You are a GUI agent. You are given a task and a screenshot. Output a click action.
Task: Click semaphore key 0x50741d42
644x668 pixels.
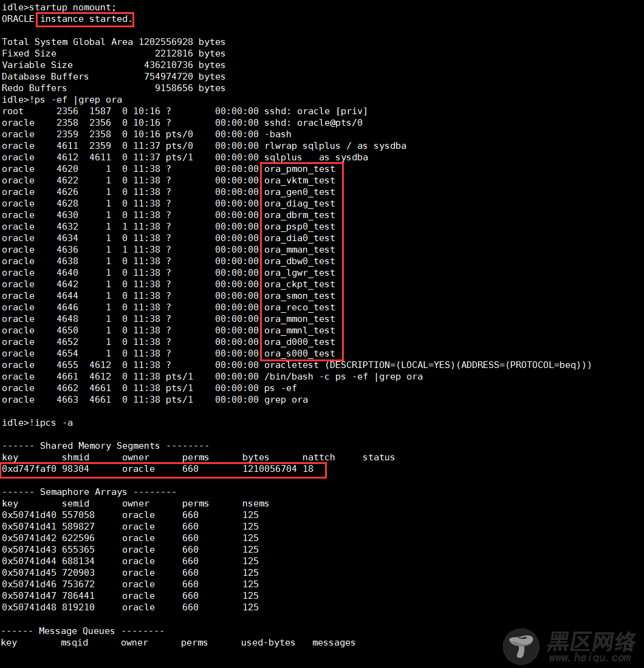(x=29, y=537)
